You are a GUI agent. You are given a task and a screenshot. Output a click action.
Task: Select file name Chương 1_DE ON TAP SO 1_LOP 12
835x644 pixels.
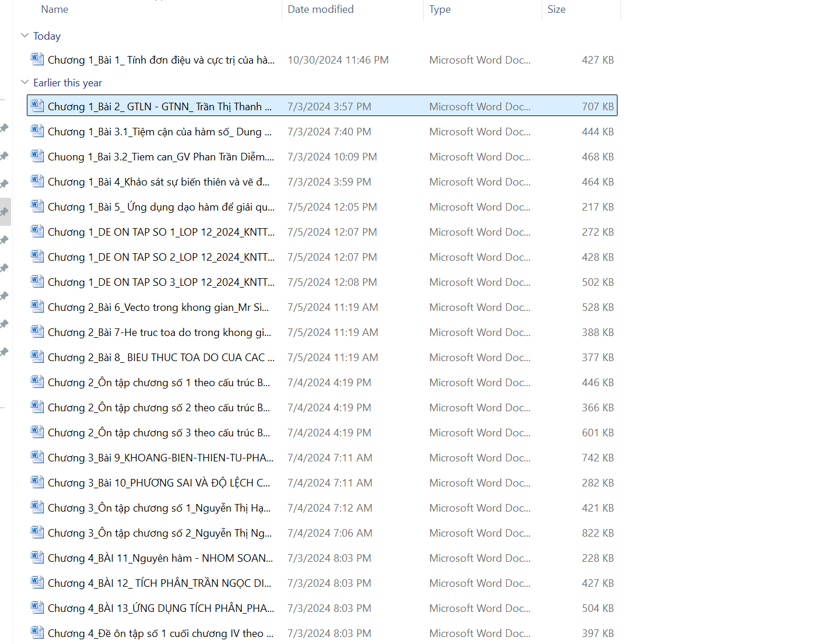tap(161, 232)
